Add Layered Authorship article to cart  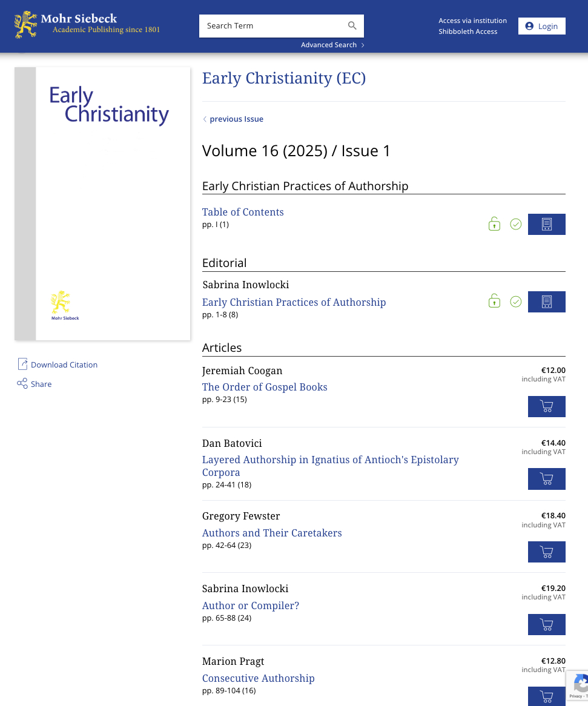click(546, 479)
